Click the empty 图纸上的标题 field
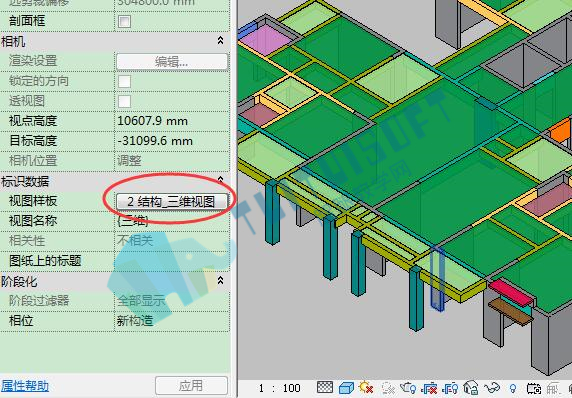Image resolution: width=572 pixels, height=398 pixels. (172, 261)
